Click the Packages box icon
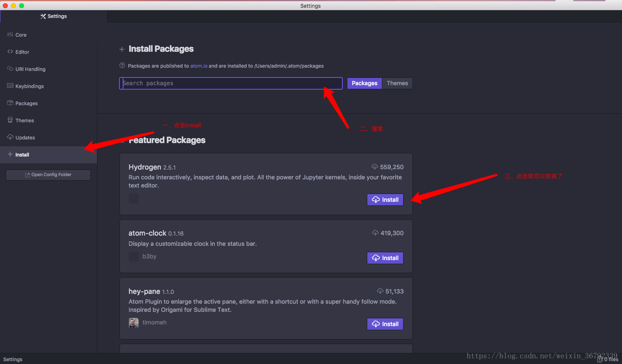 click(10, 103)
